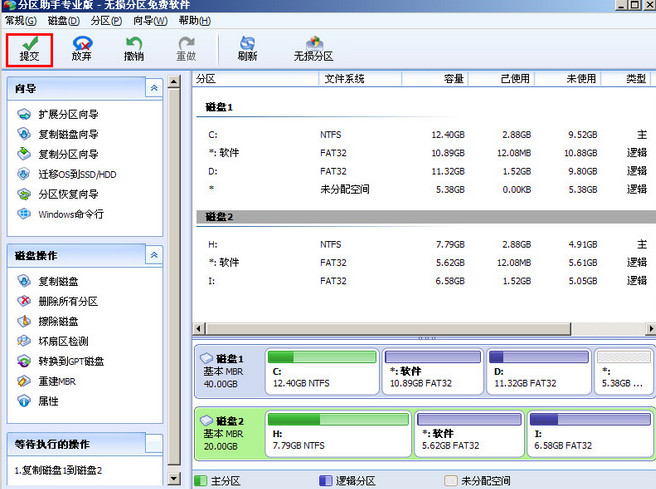The image size is (656, 489).
Task: Click the partition list scroll-right arrow
Action: pos(651,329)
